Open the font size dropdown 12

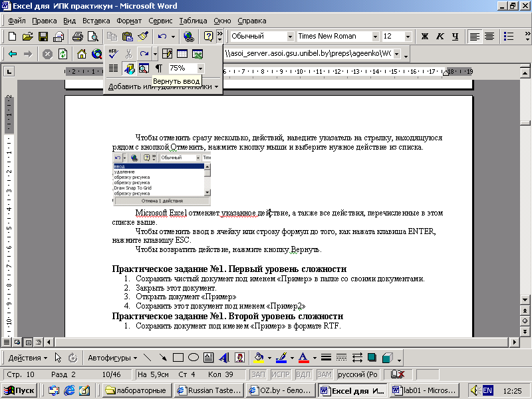click(408, 37)
